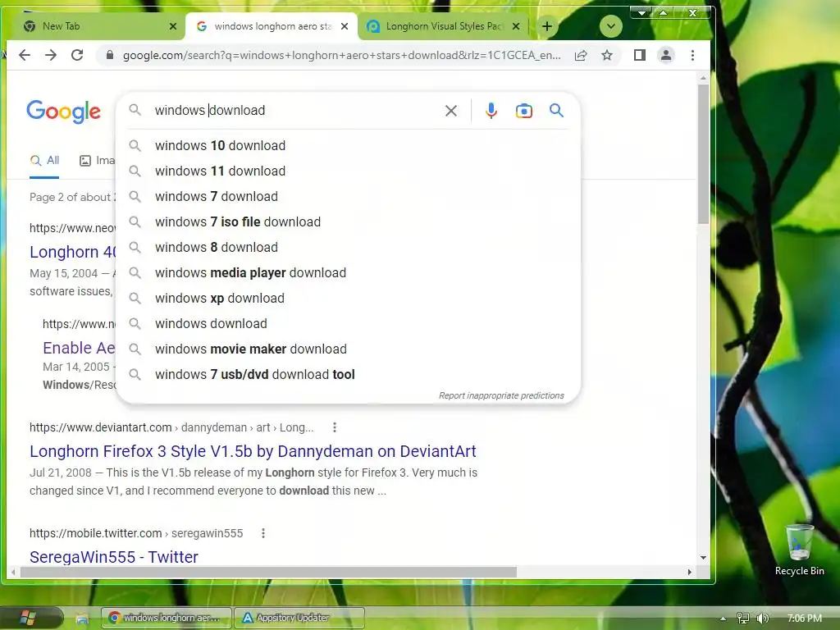The image size is (840, 630).
Task: Open the Windows Start button
Action: click(x=28, y=618)
